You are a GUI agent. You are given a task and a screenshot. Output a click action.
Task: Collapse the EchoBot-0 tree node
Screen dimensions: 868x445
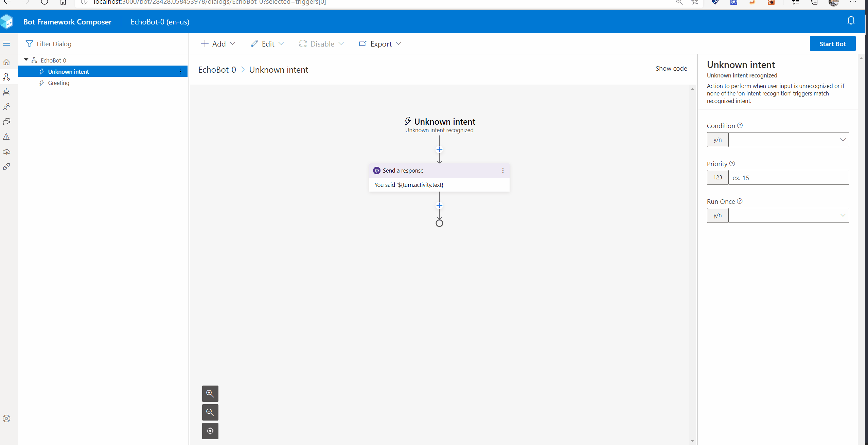(x=26, y=60)
